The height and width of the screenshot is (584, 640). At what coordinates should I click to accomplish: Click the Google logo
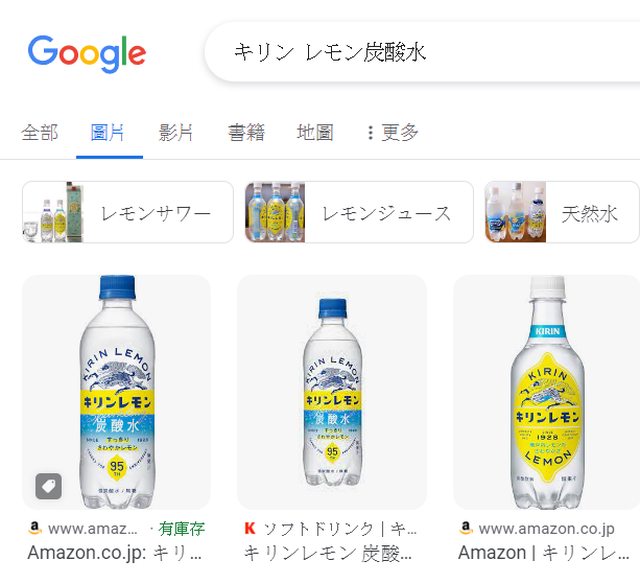[x=87, y=53]
